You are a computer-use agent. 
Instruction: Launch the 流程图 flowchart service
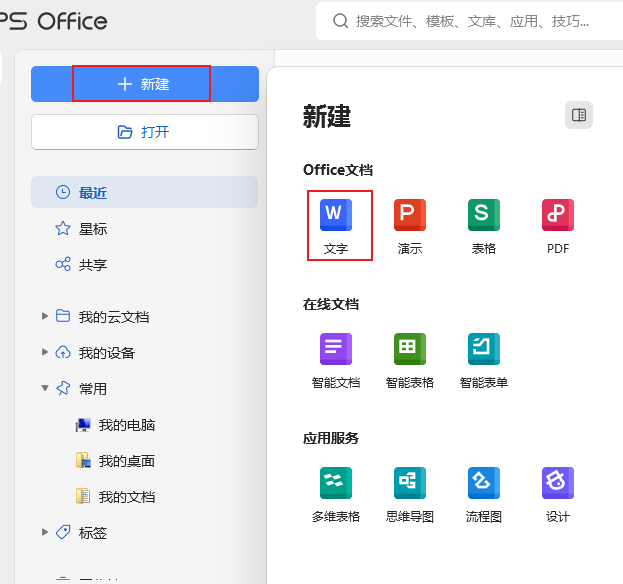click(x=484, y=495)
